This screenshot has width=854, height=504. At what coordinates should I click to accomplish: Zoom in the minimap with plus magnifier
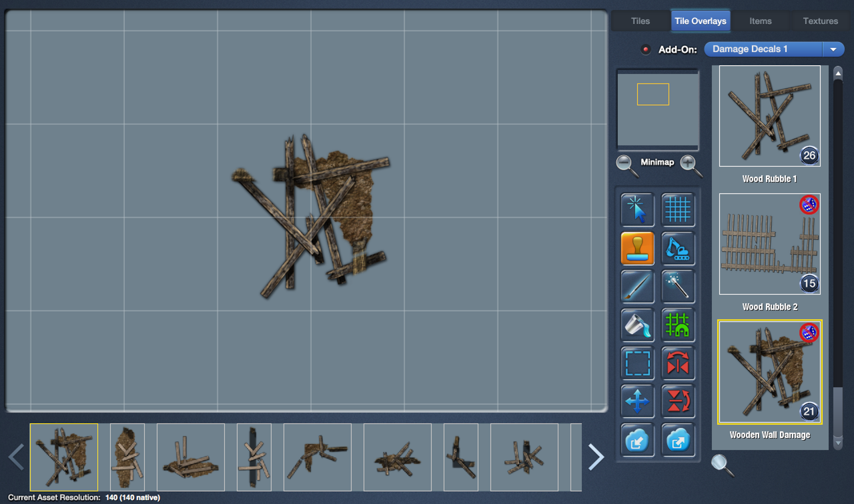[690, 164]
